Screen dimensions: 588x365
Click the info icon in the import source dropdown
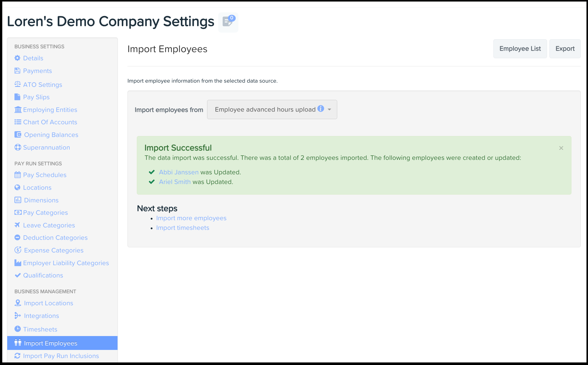[x=321, y=109]
